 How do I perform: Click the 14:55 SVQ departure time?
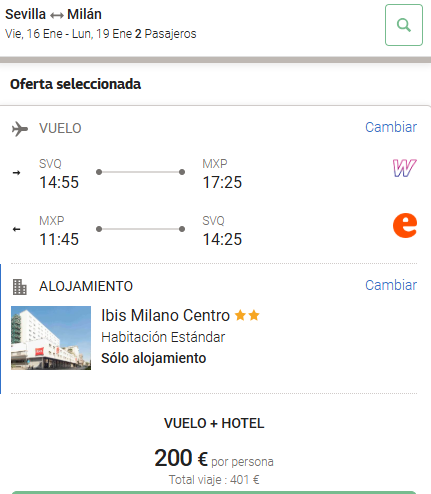click(x=59, y=182)
